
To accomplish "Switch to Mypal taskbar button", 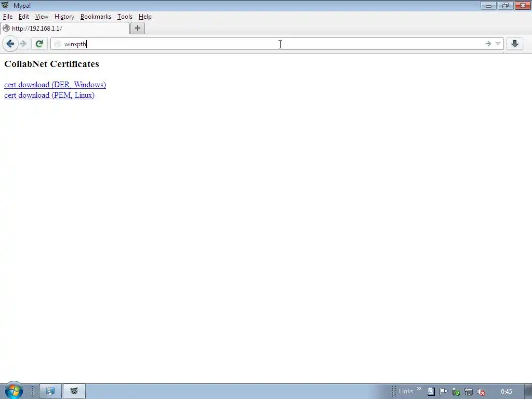I will coord(74,392).
